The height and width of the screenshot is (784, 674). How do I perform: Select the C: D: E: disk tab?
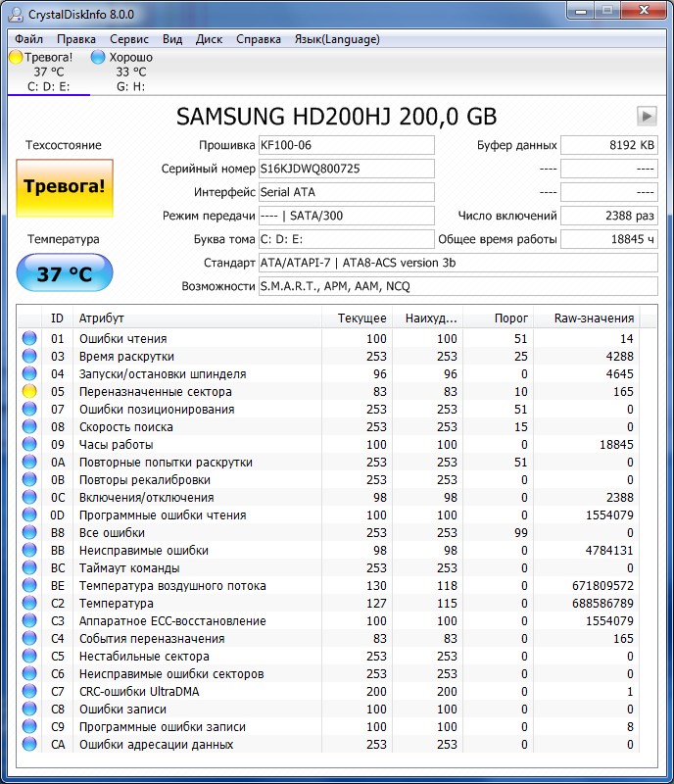tap(49, 72)
